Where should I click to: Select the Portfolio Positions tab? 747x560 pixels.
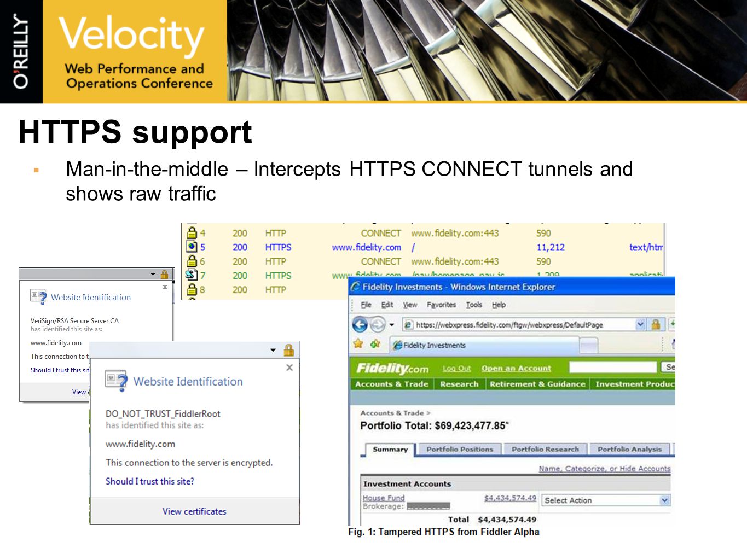pos(460,450)
